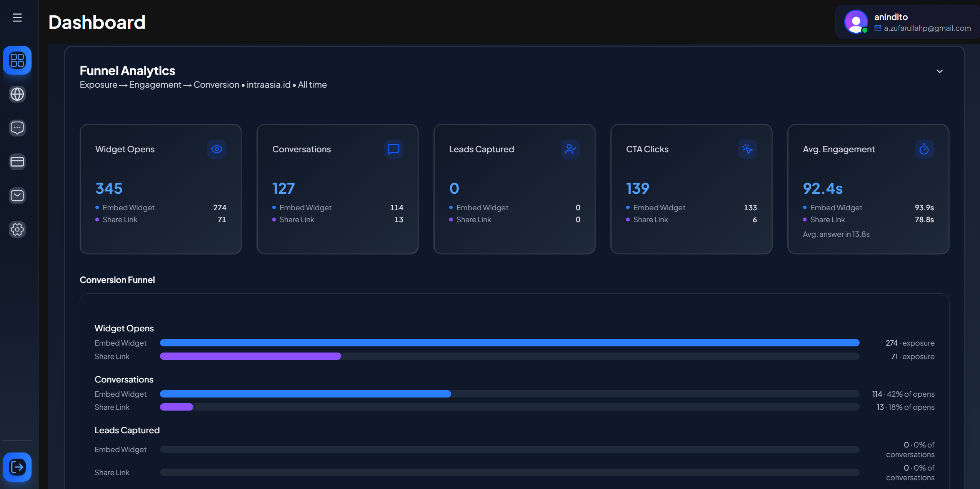Click the Conversion Funnel section heading

click(117, 280)
